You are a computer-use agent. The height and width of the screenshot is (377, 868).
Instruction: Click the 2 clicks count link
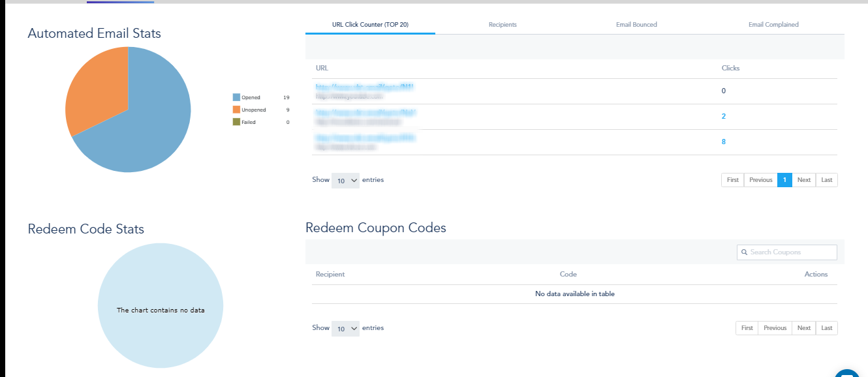point(724,116)
